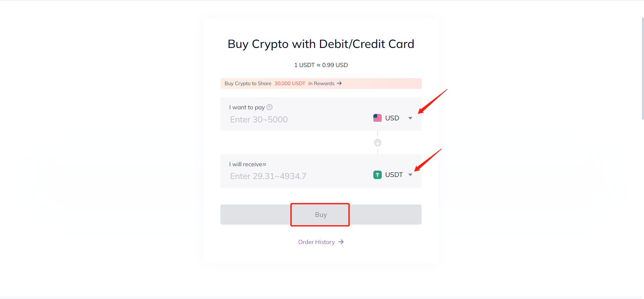Screen dimensions: 644x299
Task: Select the USDT crypto label
Action: coord(394,175)
